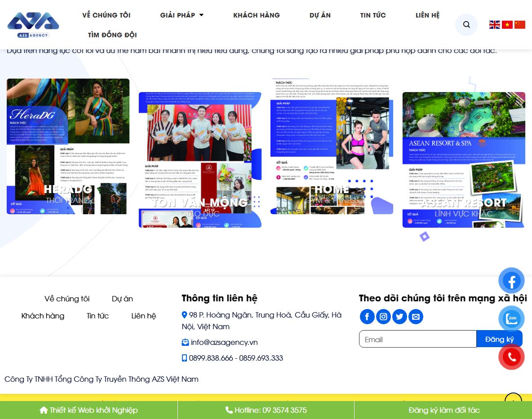This screenshot has height=419, width=532.
Task: Click footer link Tin tức
Action: pyautogui.click(x=98, y=316)
